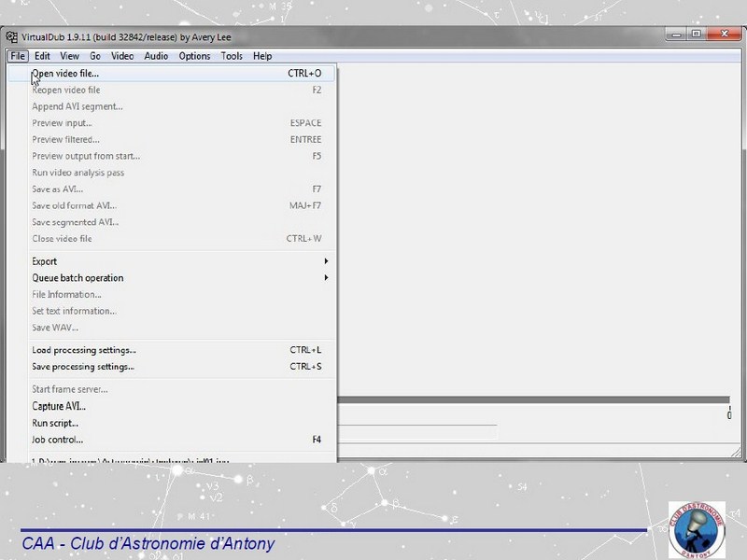Viewport: 747px width, 560px height.
Task: Choose Load processing settings
Action: [84, 350]
